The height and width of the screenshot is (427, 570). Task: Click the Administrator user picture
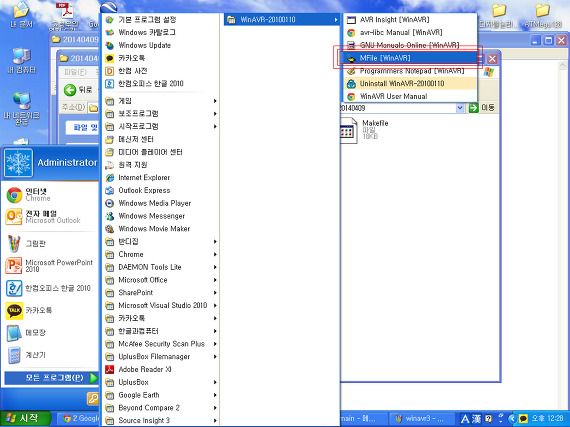pos(18,162)
